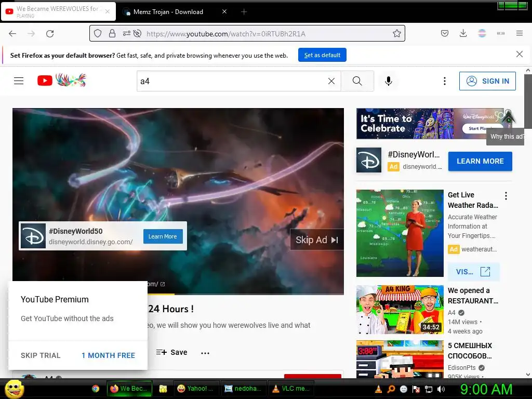
Task: Select the We Became WEREWOLVES YouTube tab
Action: (x=58, y=11)
